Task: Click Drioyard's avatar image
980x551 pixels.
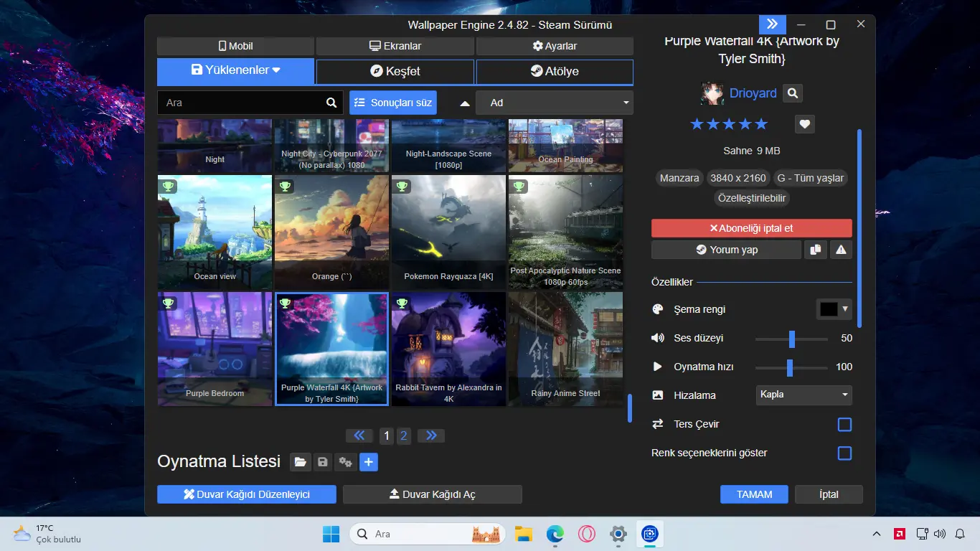Action: tap(712, 93)
